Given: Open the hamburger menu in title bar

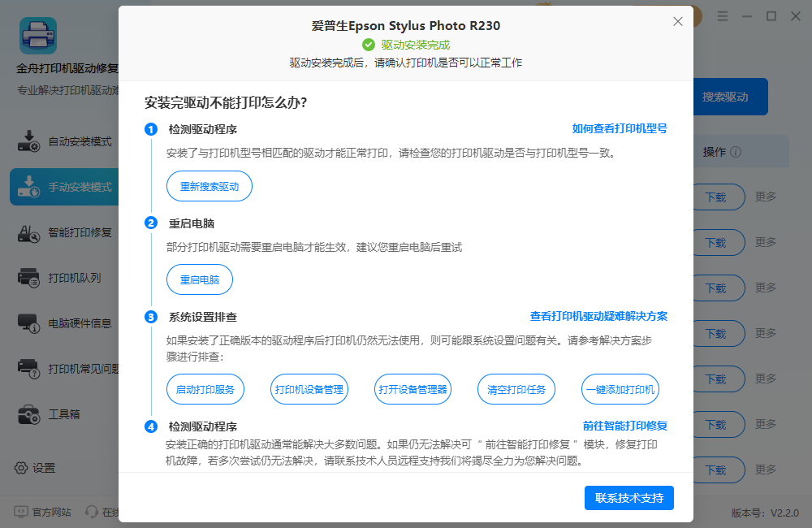Looking at the screenshot, I should [x=723, y=16].
